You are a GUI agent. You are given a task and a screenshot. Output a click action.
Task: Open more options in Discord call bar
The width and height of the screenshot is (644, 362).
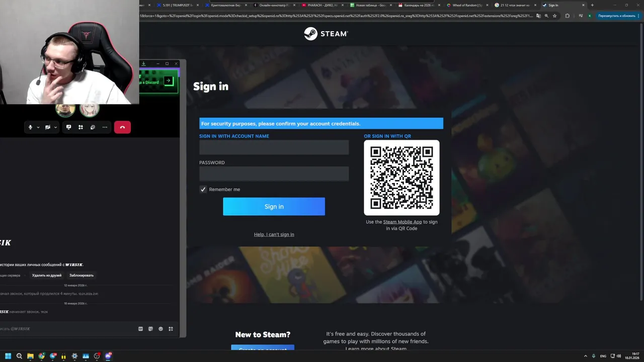[x=105, y=127]
